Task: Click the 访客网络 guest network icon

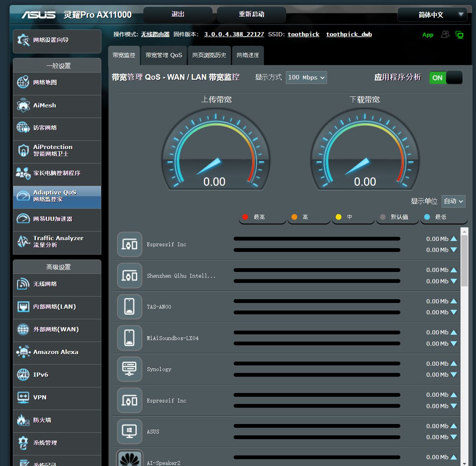Action: (x=23, y=127)
